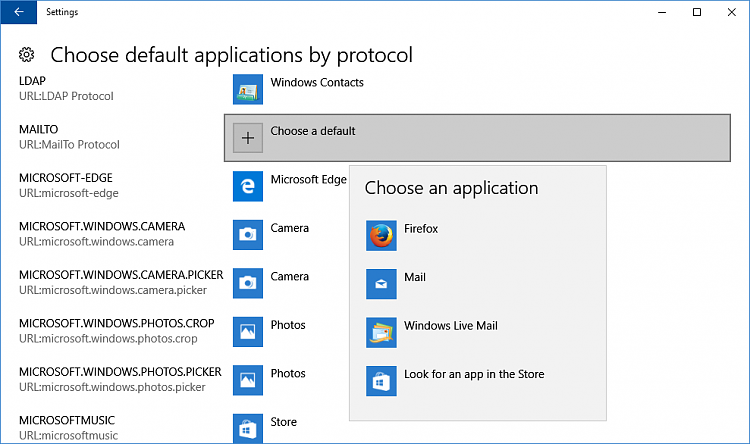Close the Settings window
The height and width of the screenshot is (444, 750).
coord(732,12)
